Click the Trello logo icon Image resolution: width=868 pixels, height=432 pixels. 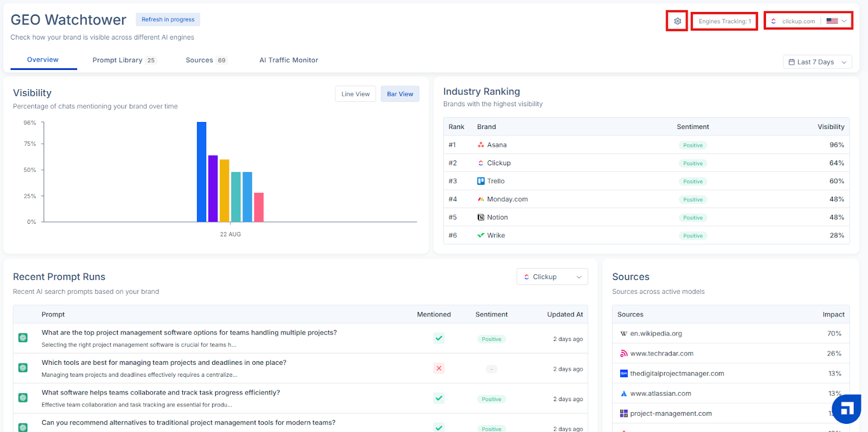(x=481, y=181)
